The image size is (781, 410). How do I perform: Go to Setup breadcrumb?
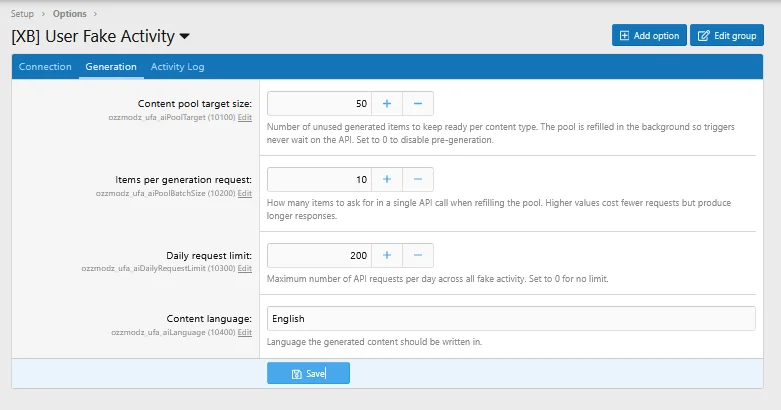coord(22,14)
